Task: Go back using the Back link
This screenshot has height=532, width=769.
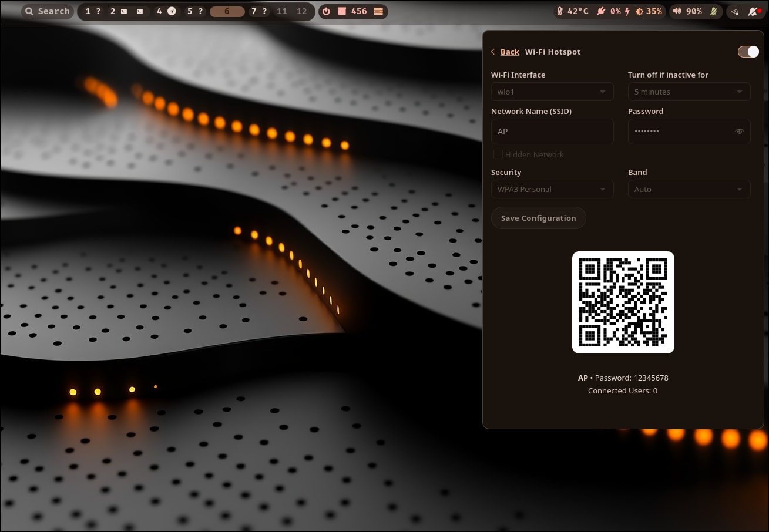Action: [510, 52]
